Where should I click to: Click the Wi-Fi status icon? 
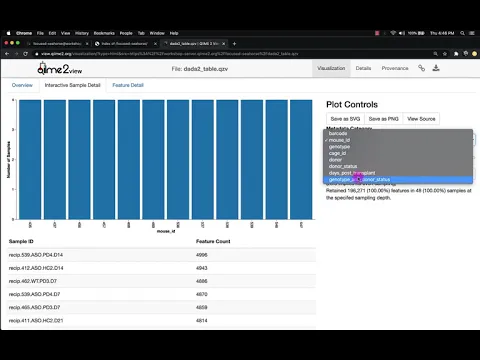click(x=393, y=33)
